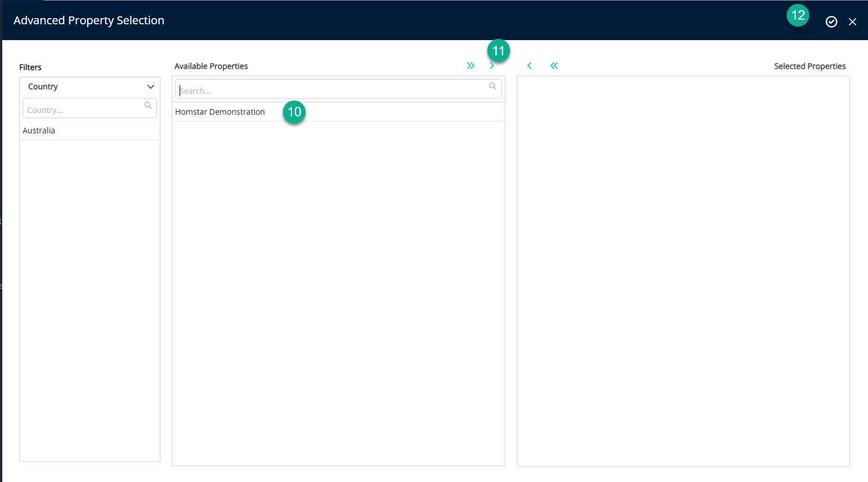Click the Filters heading
The image size is (868, 482).
pos(30,67)
